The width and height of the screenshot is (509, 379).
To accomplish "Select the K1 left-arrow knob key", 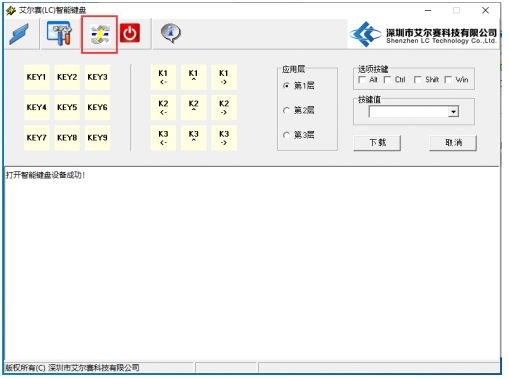I will [163, 77].
